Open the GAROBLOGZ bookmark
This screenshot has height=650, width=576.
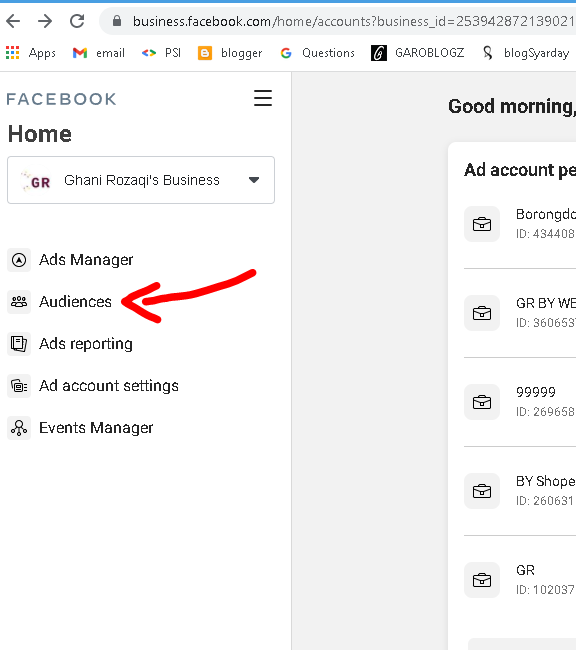(418, 53)
